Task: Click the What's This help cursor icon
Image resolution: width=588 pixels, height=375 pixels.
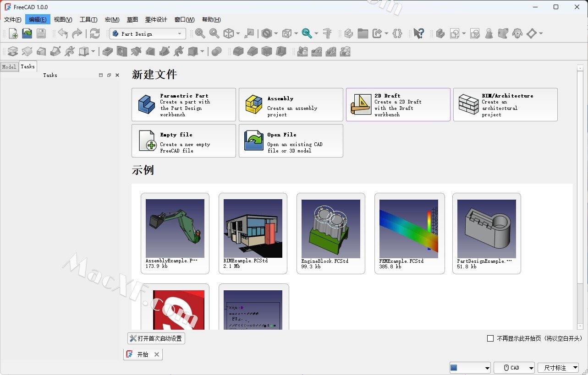Action: pos(419,33)
